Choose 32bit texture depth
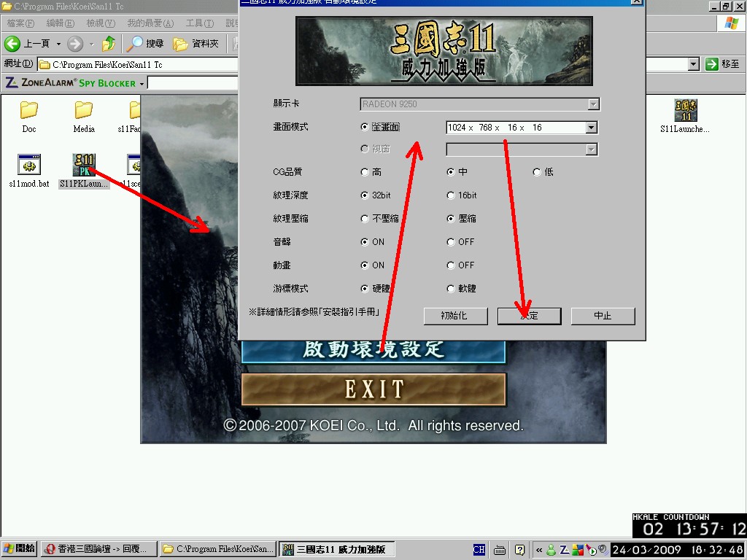Viewport: 747px width, 560px height. tap(365, 195)
